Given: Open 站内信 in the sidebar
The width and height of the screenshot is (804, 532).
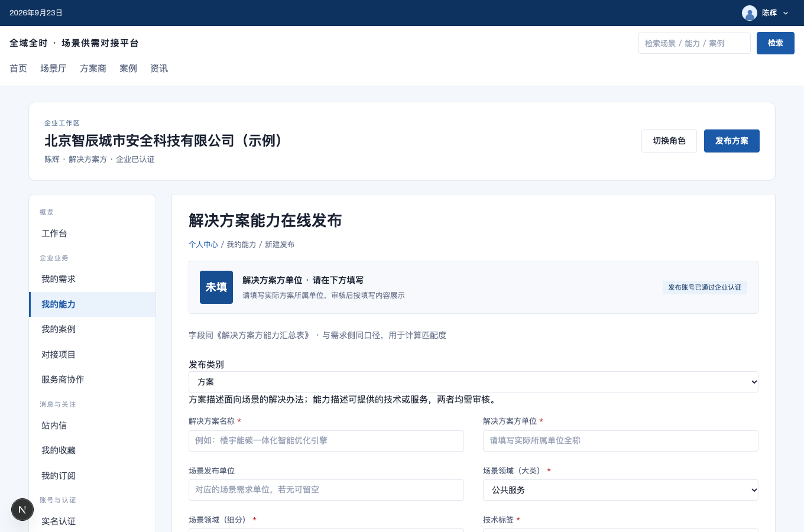Looking at the screenshot, I should [92, 426].
